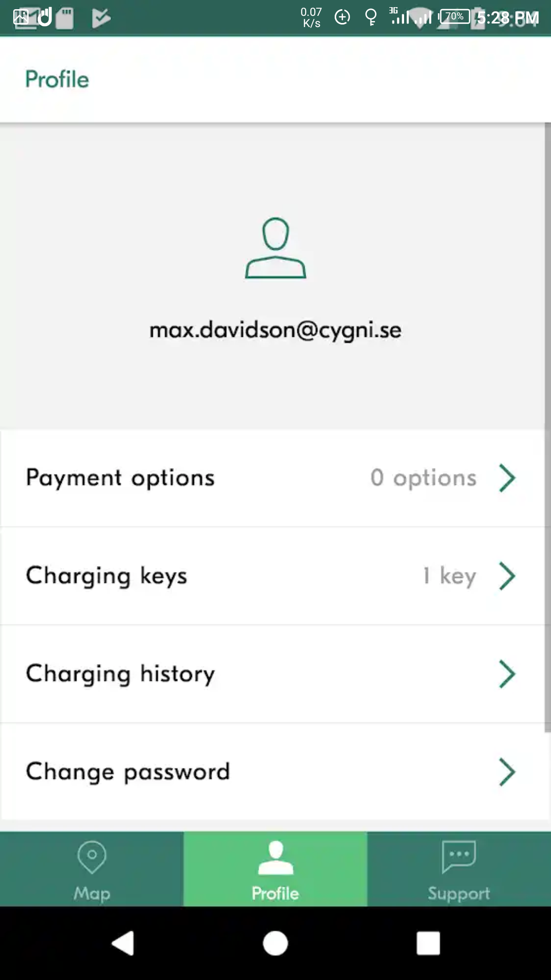551x980 pixels.
Task: Expand Payment options chevron arrow
Action: coord(507,478)
